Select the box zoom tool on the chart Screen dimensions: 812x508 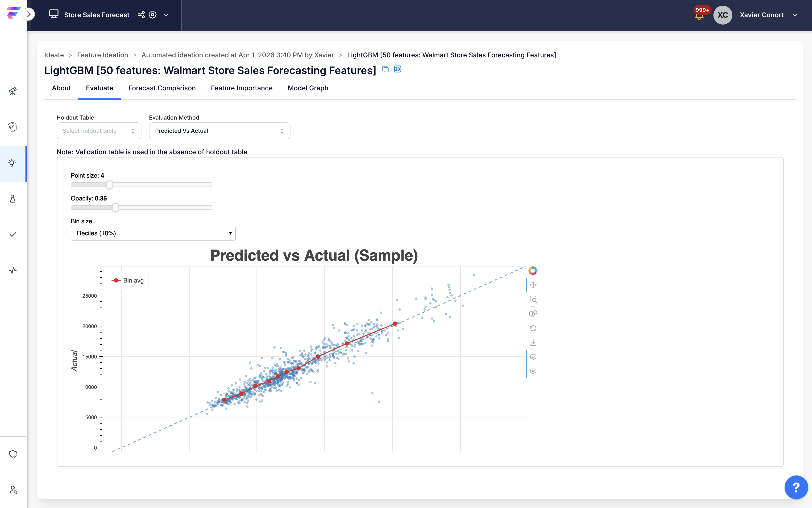click(534, 299)
